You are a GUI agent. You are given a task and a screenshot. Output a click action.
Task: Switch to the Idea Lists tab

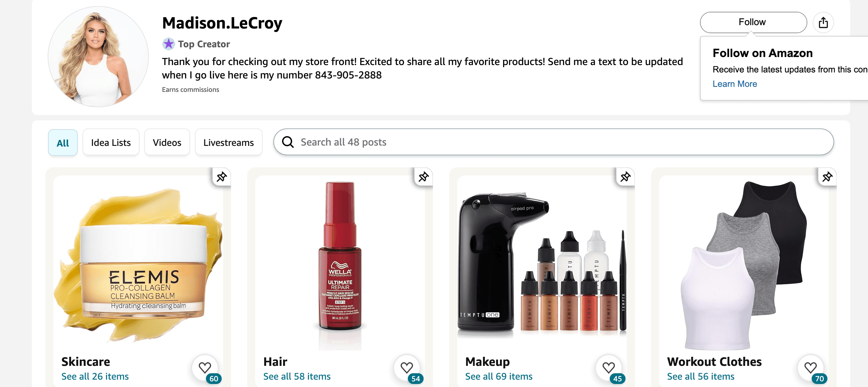pos(111,142)
